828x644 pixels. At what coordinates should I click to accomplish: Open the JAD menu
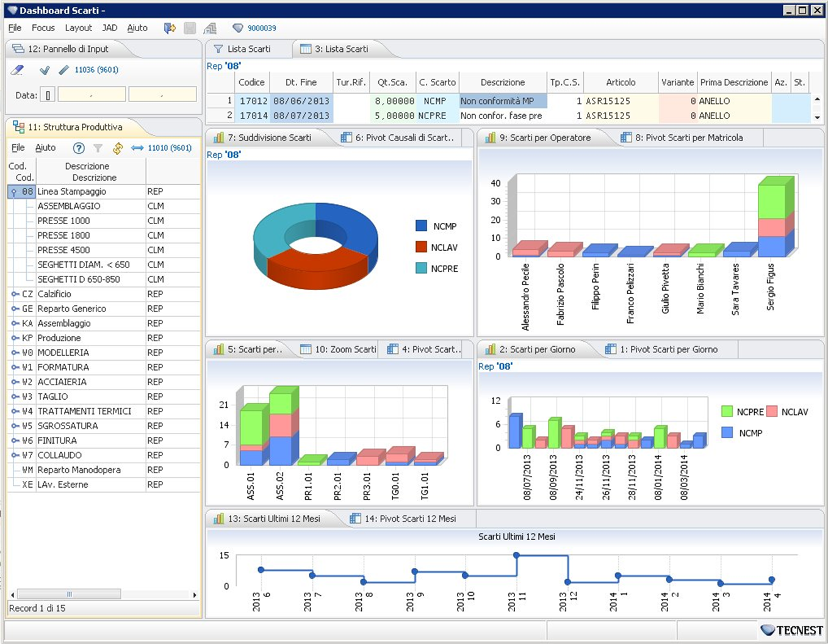coord(110,28)
